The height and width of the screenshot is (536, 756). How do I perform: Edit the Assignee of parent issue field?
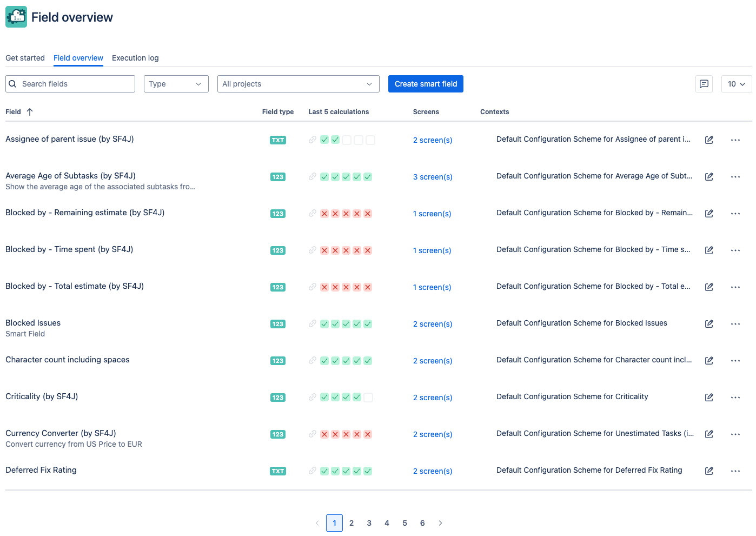(709, 140)
